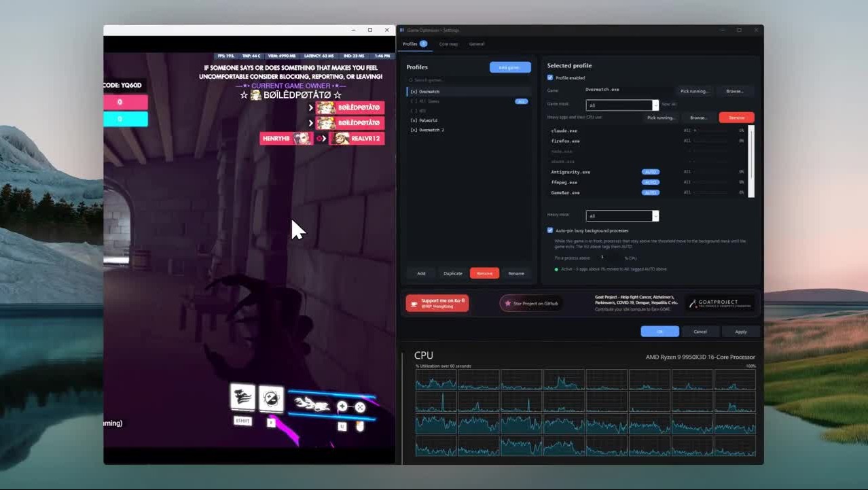This screenshot has height=490, width=868.
Task: Click the first CPU core utilization graph
Action: click(436, 379)
